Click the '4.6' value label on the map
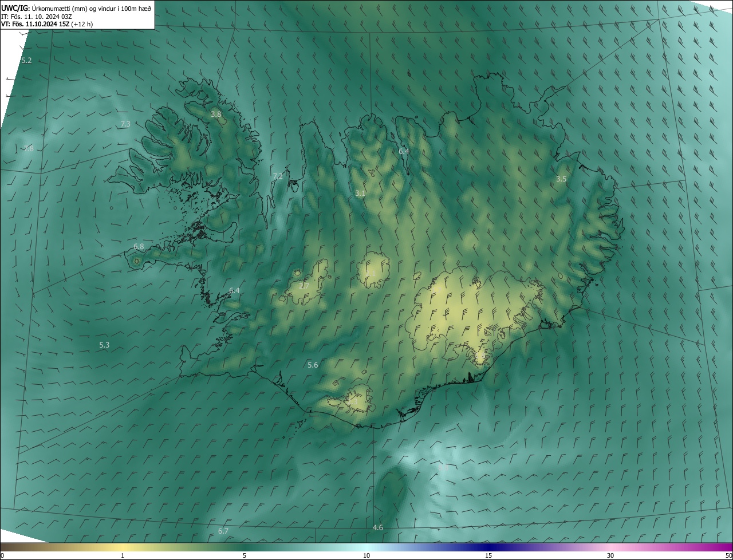The width and height of the screenshot is (733, 560). pyautogui.click(x=378, y=527)
